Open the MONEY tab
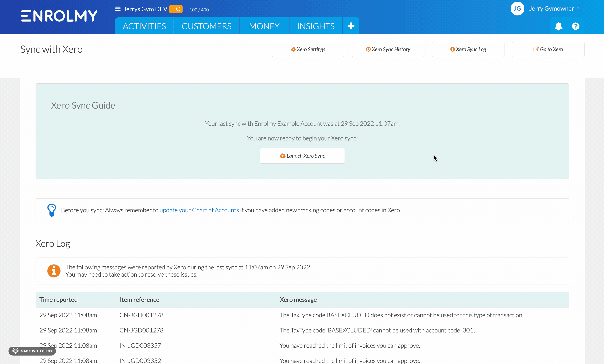604x364 pixels. (x=264, y=26)
